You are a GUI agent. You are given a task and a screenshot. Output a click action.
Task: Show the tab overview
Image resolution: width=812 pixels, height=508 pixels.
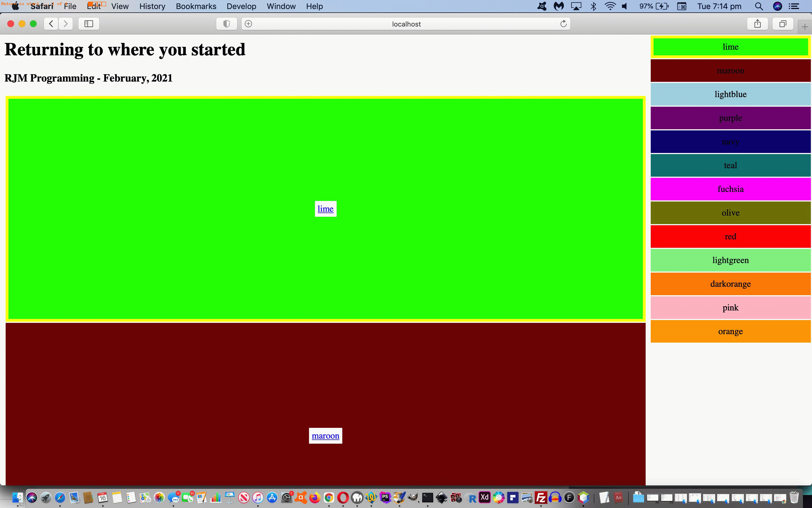tap(783, 24)
